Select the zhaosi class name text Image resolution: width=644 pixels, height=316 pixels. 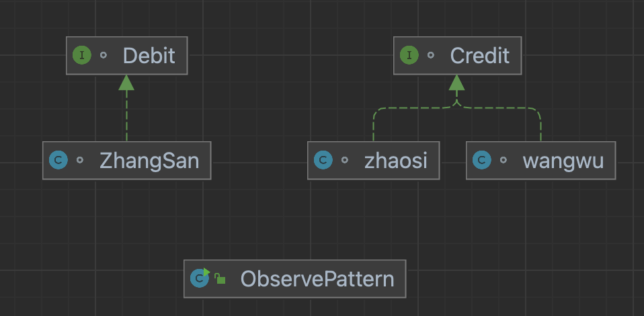tap(395, 160)
